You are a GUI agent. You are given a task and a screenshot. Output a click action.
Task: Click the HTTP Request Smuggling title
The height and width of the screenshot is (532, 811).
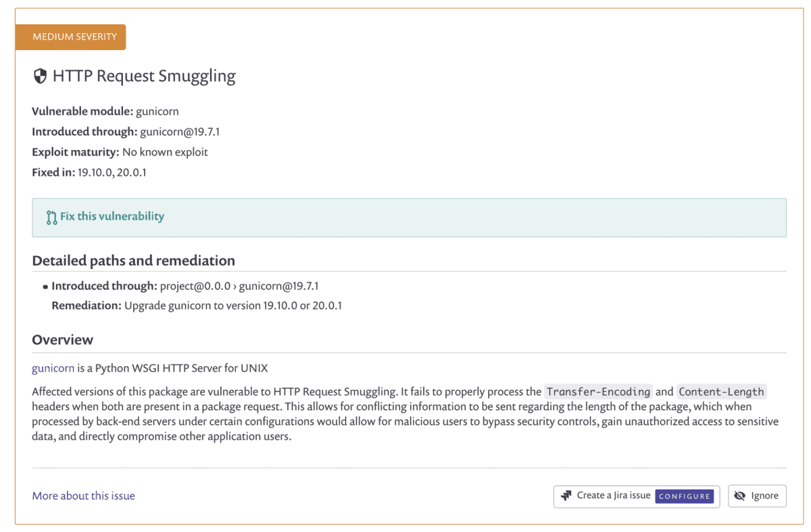point(144,76)
